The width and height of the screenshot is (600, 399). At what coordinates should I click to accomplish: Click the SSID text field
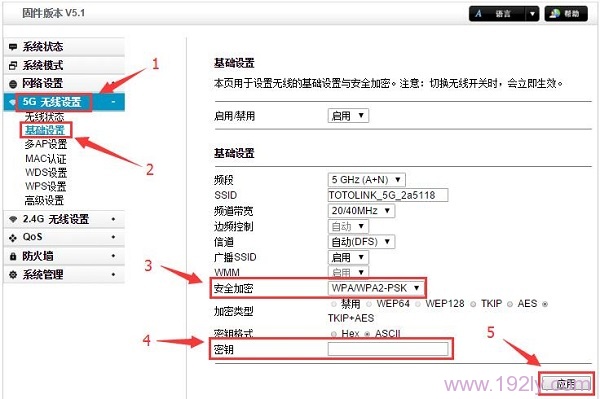click(388, 195)
